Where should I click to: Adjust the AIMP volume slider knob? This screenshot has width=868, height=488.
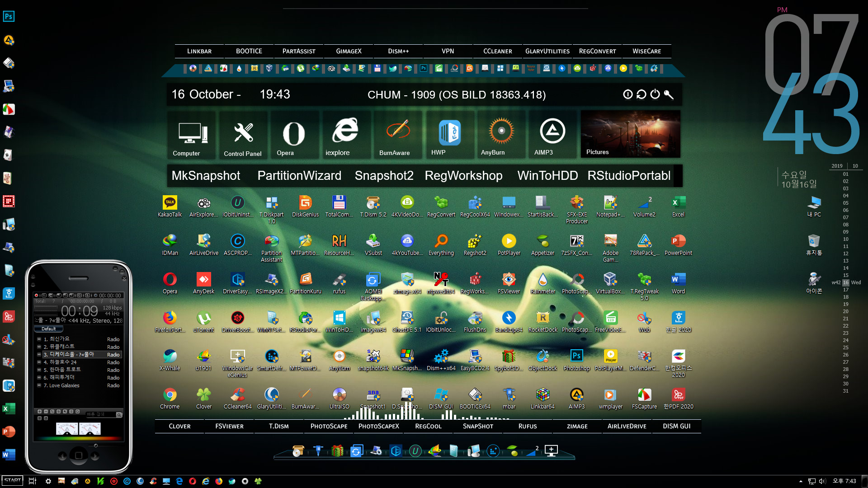[x=95, y=446]
